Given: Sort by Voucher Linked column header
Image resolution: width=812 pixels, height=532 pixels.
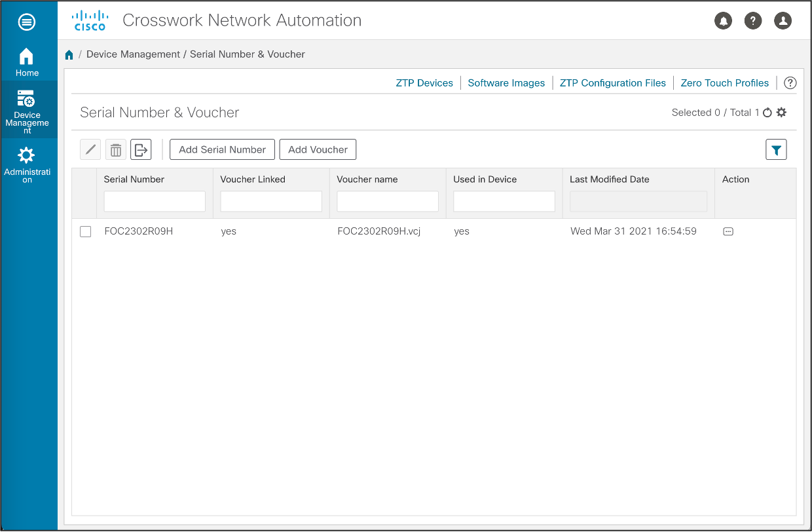Looking at the screenshot, I should point(253,180).
